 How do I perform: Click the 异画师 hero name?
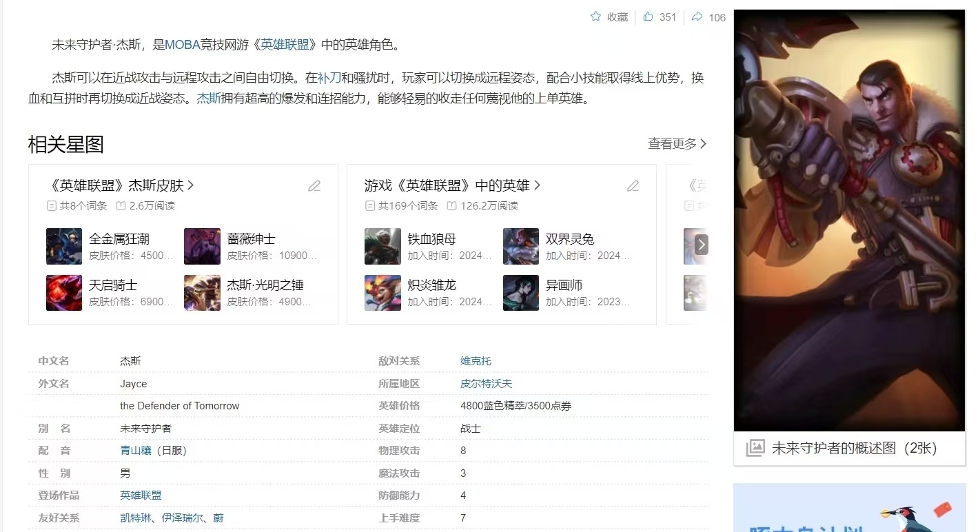(564, 285)
